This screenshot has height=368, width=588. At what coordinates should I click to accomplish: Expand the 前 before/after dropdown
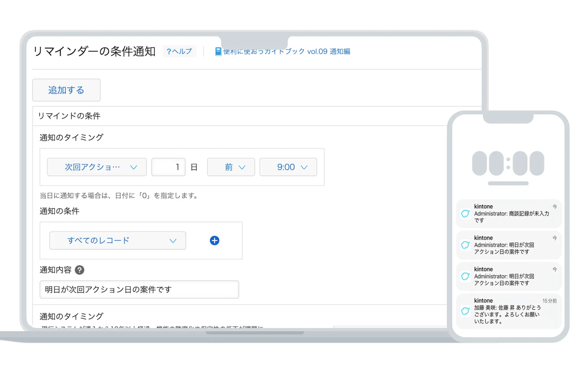[231, 167]
